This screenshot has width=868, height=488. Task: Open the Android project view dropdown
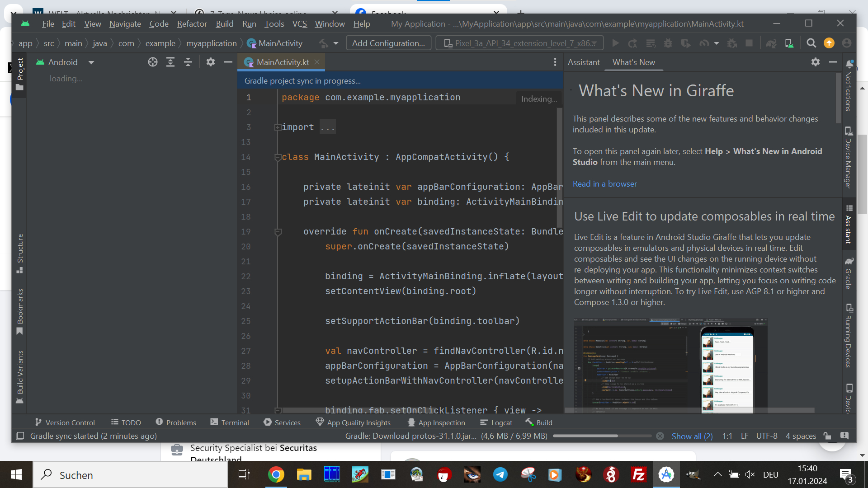66,62
